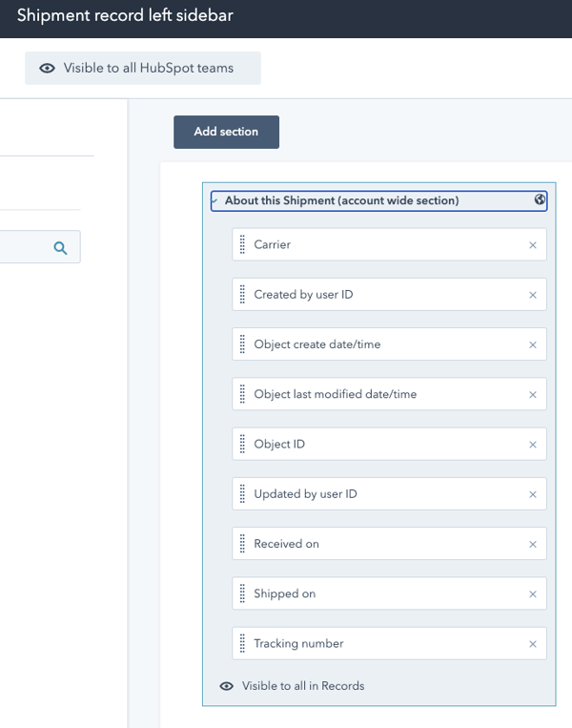Viewport: 572px width, 728px height.
Task: Click the search magnifier icon
Action: [x=60, y=248]
